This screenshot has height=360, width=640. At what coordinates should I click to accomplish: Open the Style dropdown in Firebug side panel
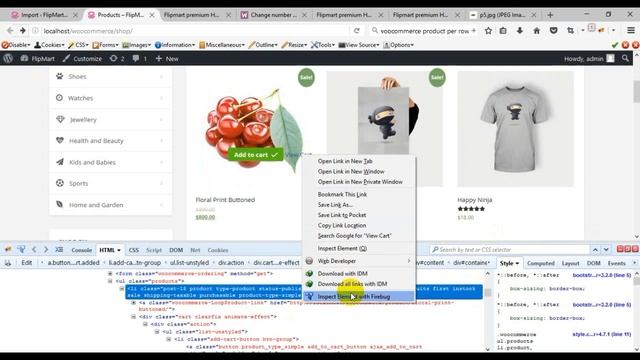[x=509, y=263]
